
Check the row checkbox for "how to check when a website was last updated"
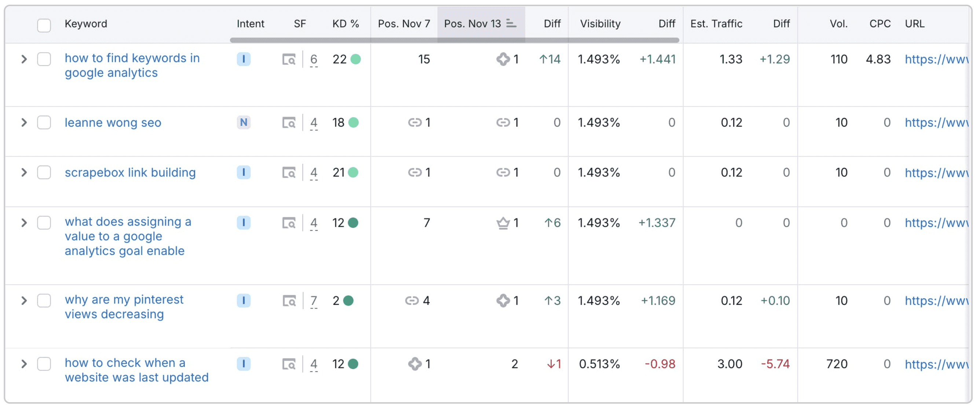44,364
